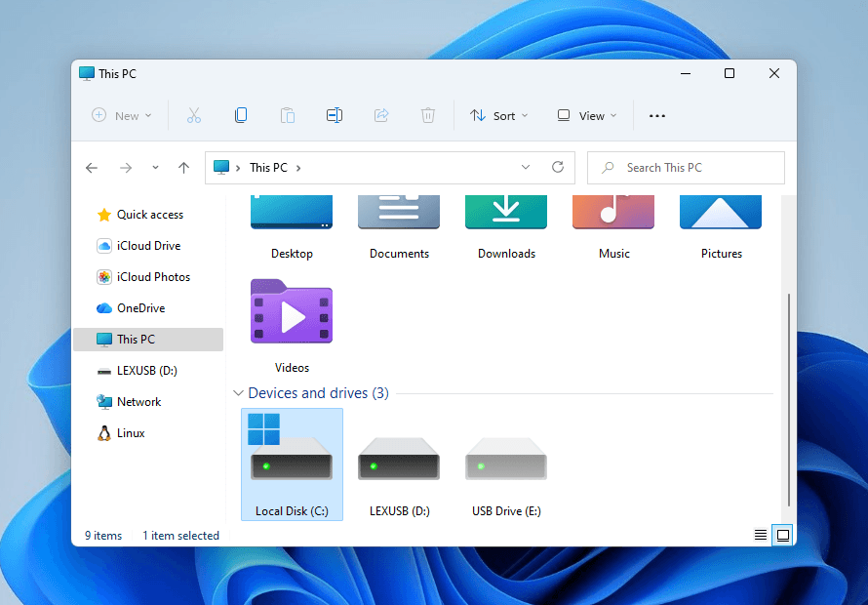Viewport: 868px width, 605px height.
Task: Minimize the This PC window
Action: coord(686,73)
